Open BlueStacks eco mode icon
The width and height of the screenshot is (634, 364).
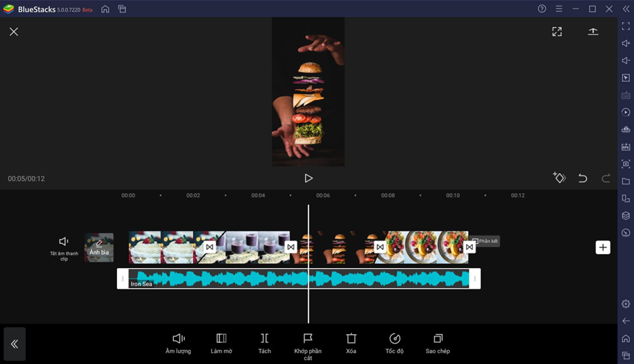coord(626,233)
